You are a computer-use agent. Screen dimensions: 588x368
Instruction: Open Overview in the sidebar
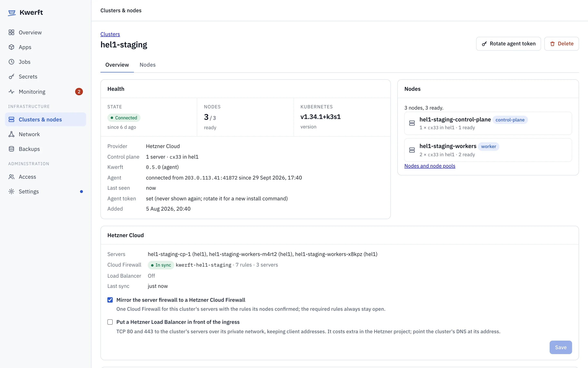click(46, 32)
